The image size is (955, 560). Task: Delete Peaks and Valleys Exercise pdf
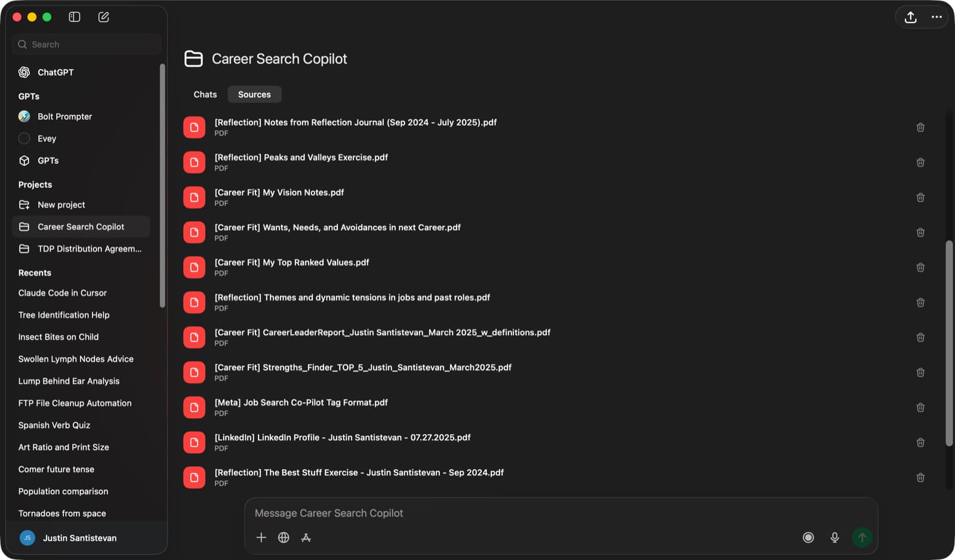tap(920, 162)
